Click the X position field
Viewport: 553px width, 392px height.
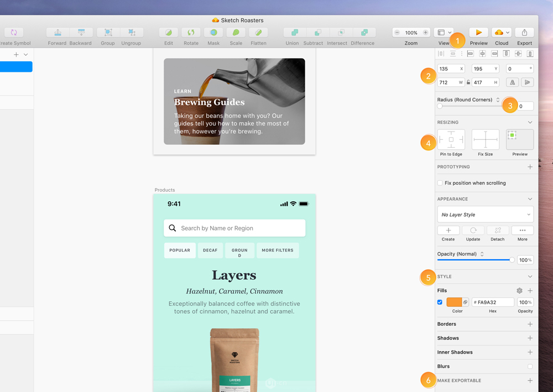click(451, 69)
